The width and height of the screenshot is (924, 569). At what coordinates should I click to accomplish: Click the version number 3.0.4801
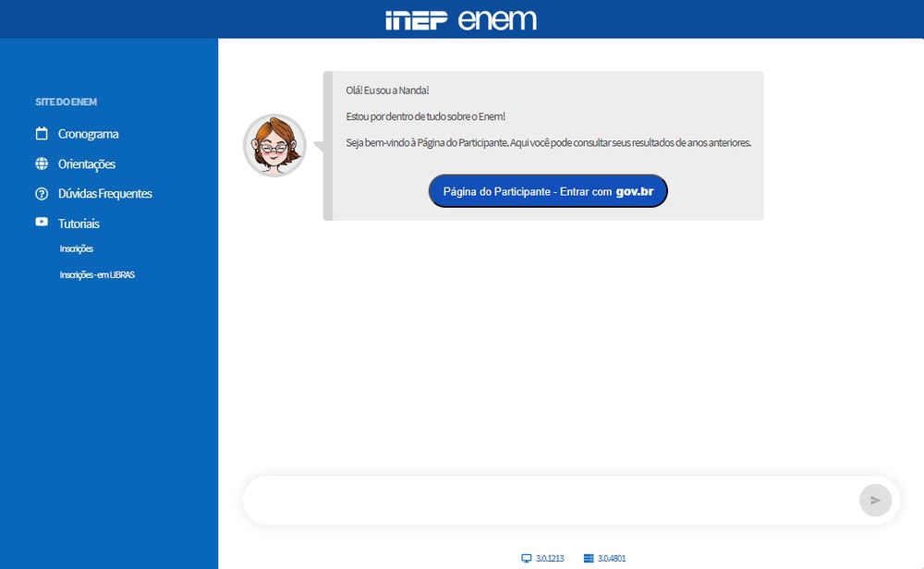point(612,559)
